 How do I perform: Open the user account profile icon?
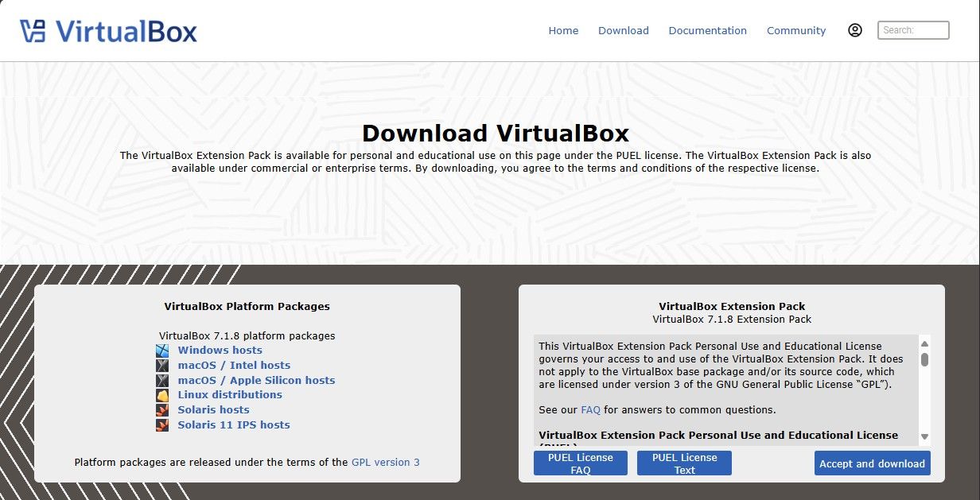pos(855,30)
